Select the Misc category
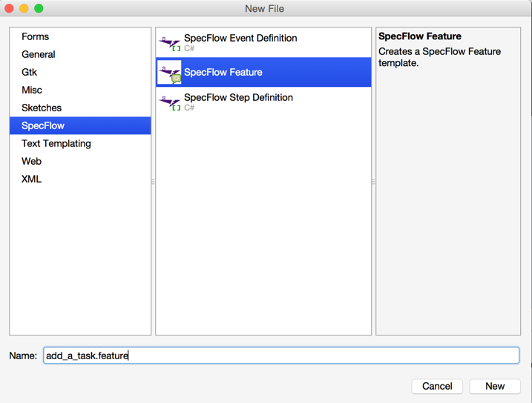Viewport: 532px width, 403px height. pos(80,90)
